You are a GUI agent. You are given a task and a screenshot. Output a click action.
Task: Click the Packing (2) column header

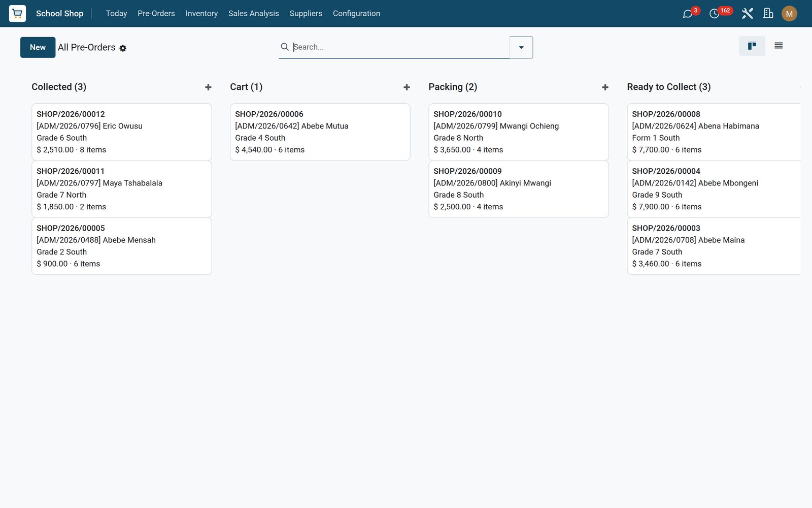453,87
